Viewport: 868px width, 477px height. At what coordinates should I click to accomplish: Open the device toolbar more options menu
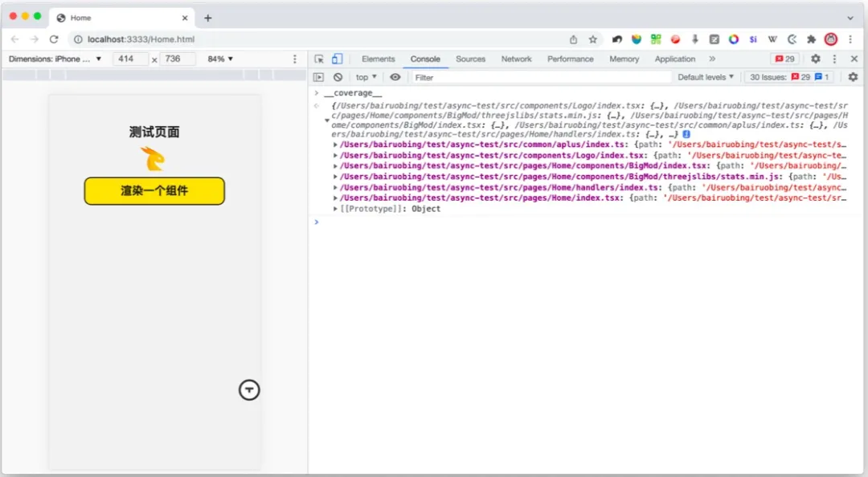[x=294, y=59]
